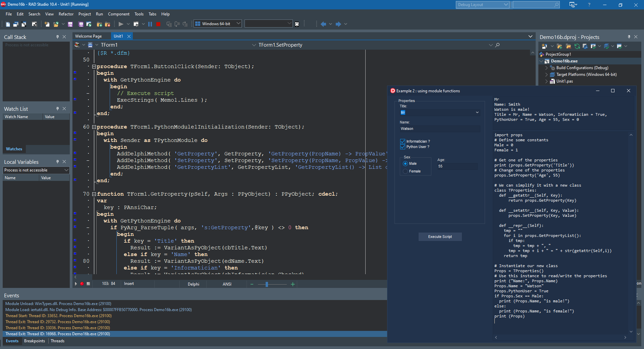Collapse the TForm1.GetProperty function fold
This screenshot has height=349, width=644.
click(94, 194)
